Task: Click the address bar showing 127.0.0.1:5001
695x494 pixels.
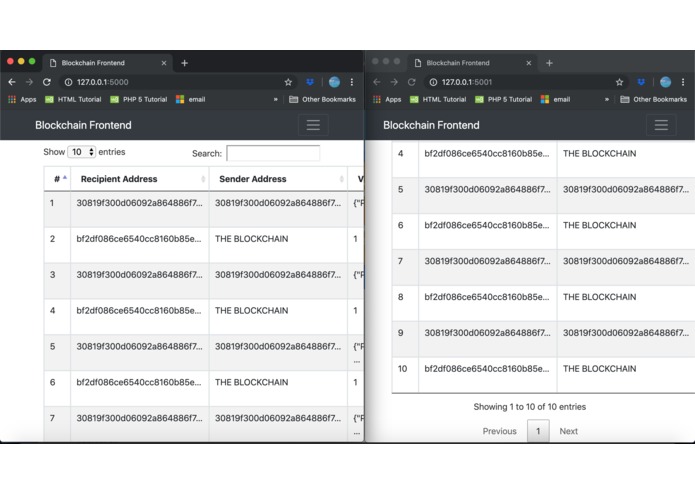Action: [x=527, y=82]
